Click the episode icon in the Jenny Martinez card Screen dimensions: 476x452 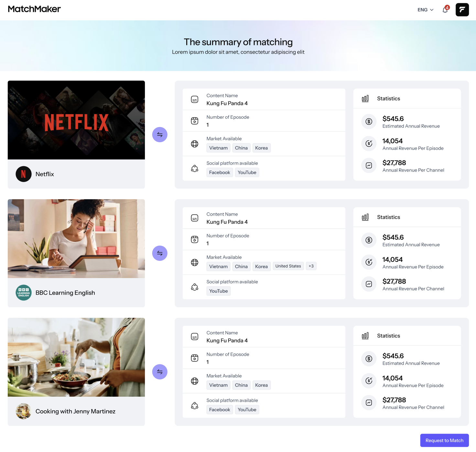click(195, 358)
